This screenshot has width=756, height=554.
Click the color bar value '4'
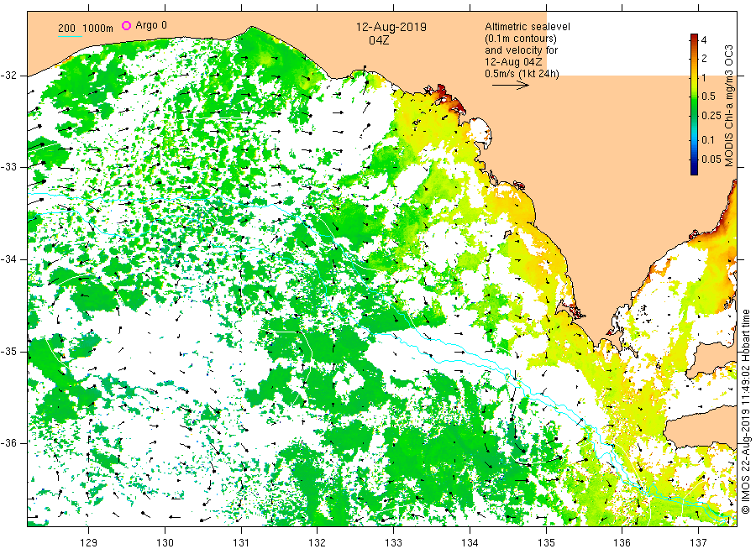point(704,40)
